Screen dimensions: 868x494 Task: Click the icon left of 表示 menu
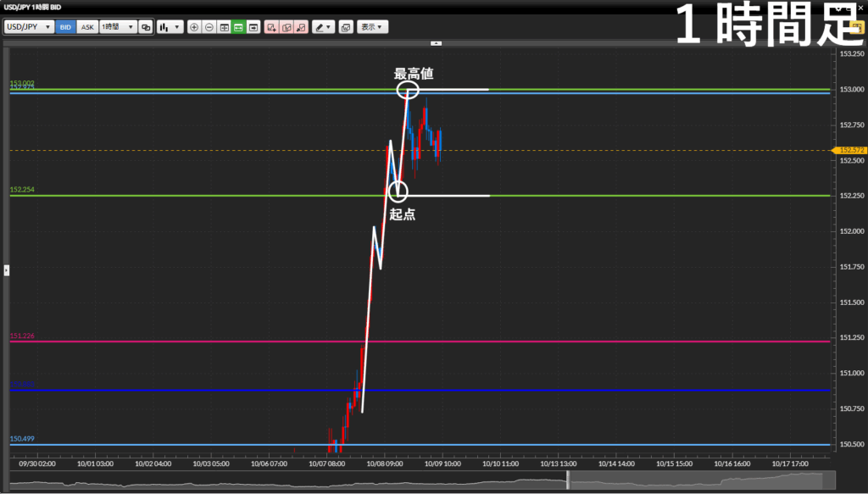(x=346, y=27)
